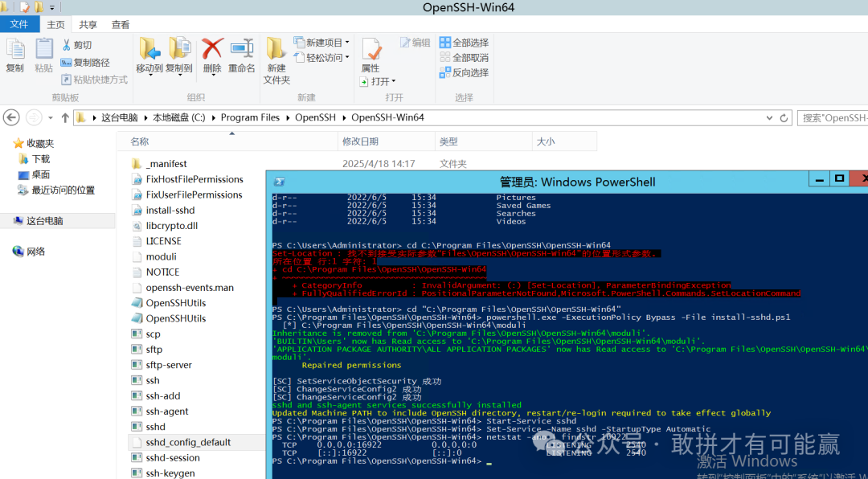Image resolution: width=868 pixels, height=479 pixels.
Task: Switch to the Share (共享) ribbon tab
Action: (x=87, y=24)
